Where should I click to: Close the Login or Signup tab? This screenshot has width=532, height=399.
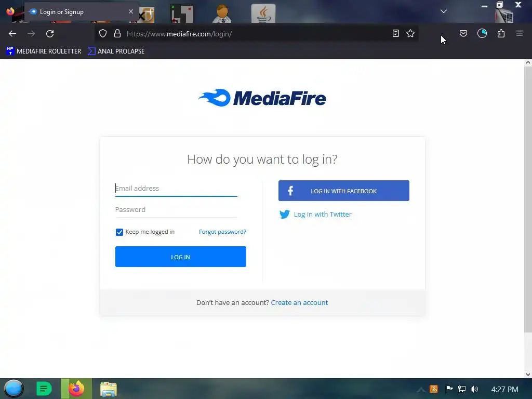click(131, 11)
